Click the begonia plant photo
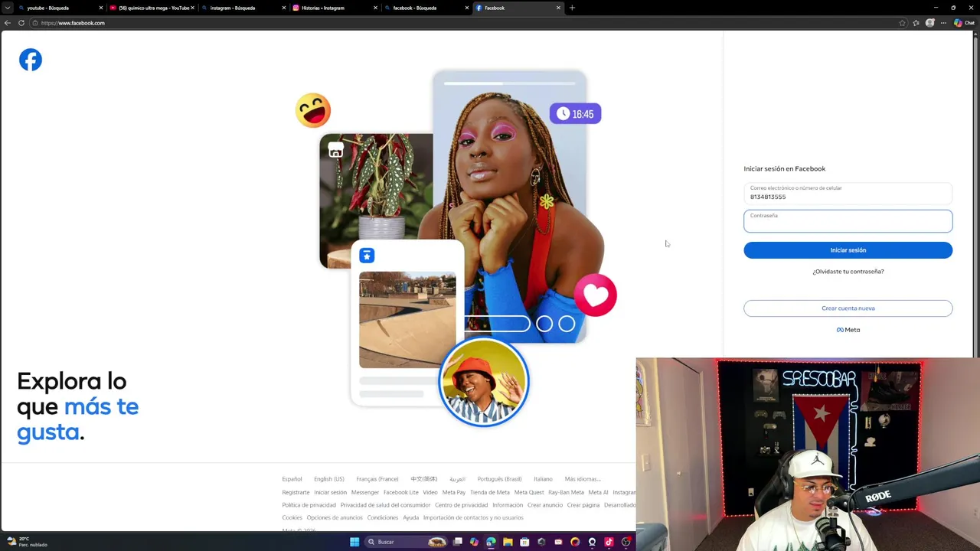 click(376, 201)
